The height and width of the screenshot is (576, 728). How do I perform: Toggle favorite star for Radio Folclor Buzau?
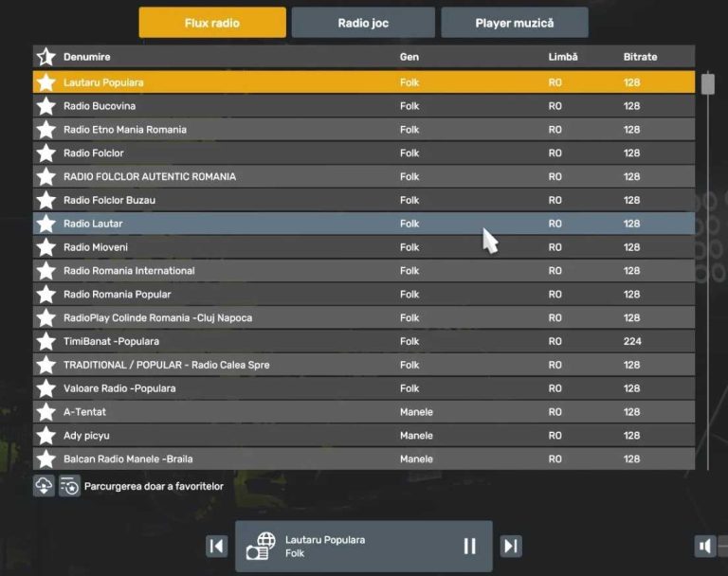click(x=46, y=200)
